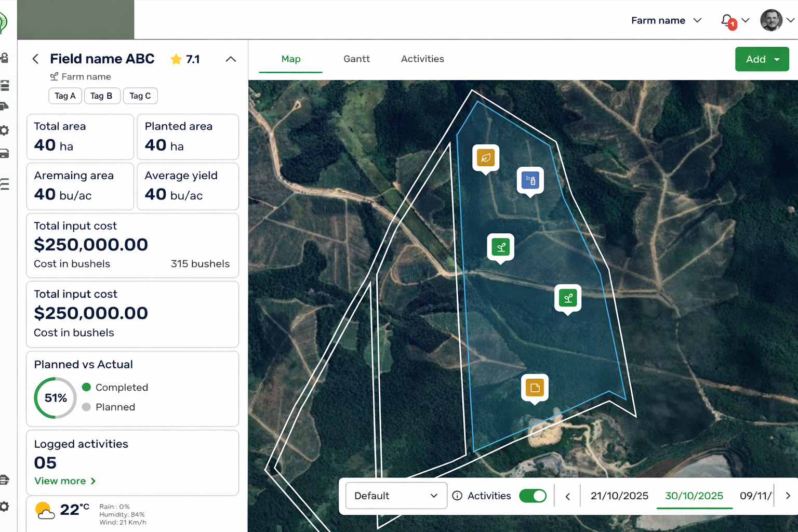Click the user profile avatar photo
798x532 pixels.
pos(771,20)
